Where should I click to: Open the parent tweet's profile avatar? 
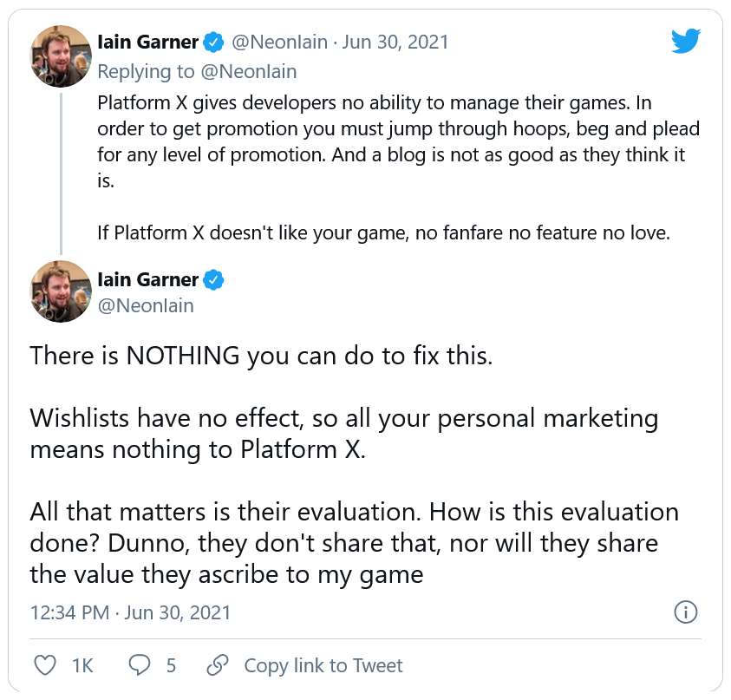[x=61, y=56]
